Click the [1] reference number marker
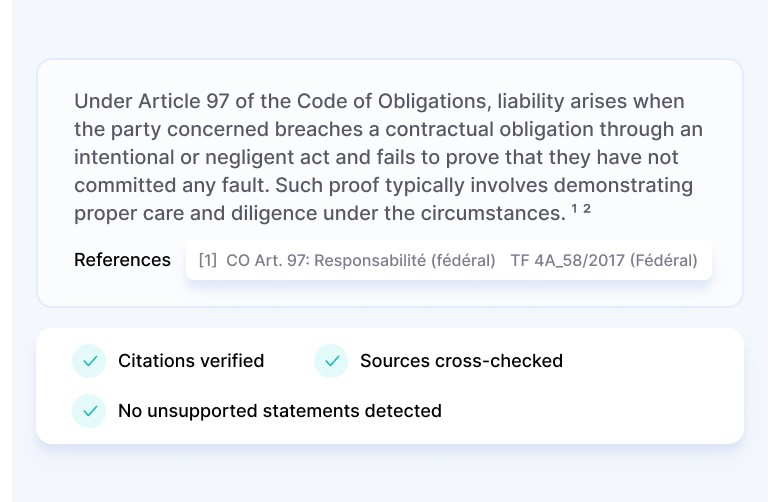 (207, 260)
